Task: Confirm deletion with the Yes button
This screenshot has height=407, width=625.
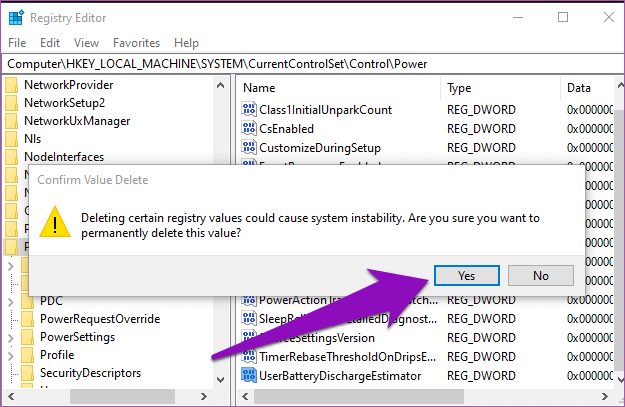Action: [x=466, y=275]
